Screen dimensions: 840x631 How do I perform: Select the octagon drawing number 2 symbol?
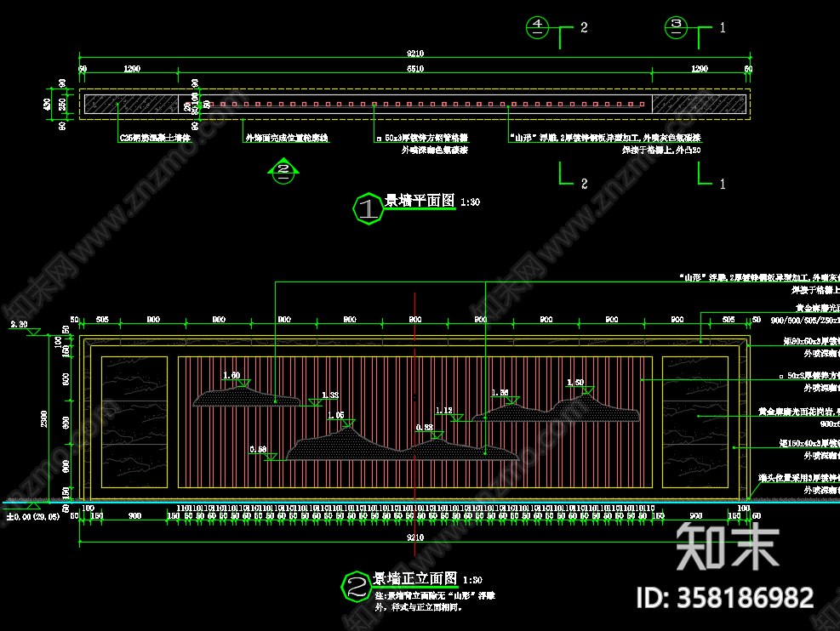(356, 584)
